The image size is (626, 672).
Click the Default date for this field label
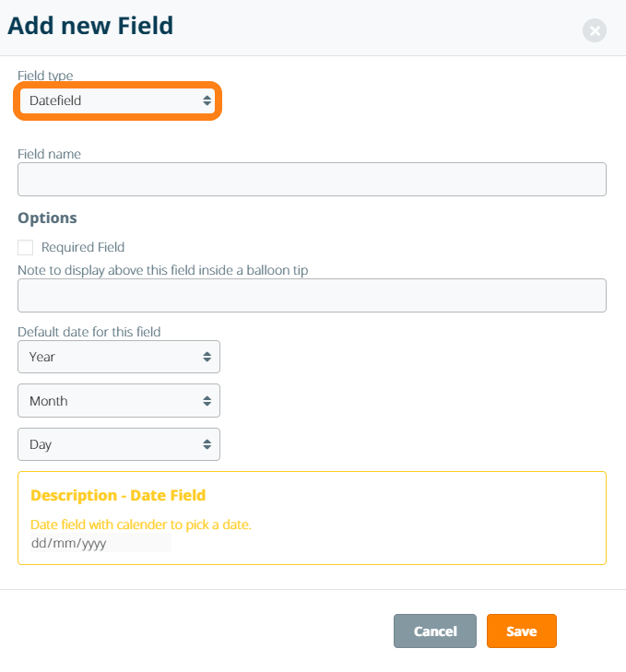(89, 332)
